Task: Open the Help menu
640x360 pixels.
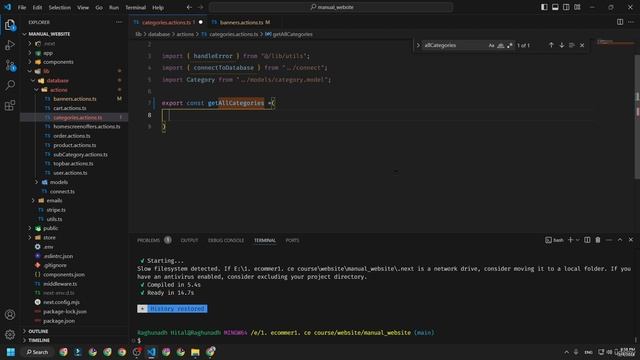Action: click(158, 7)
